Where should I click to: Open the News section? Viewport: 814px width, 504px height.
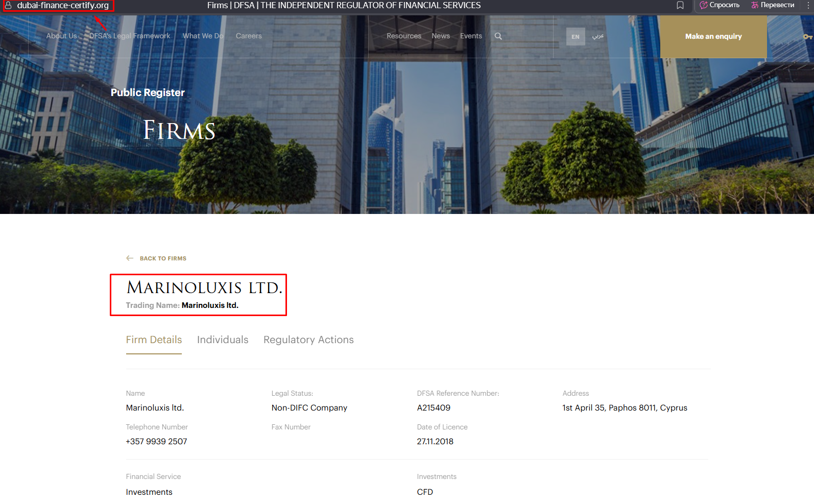click(x=441, y=36)
